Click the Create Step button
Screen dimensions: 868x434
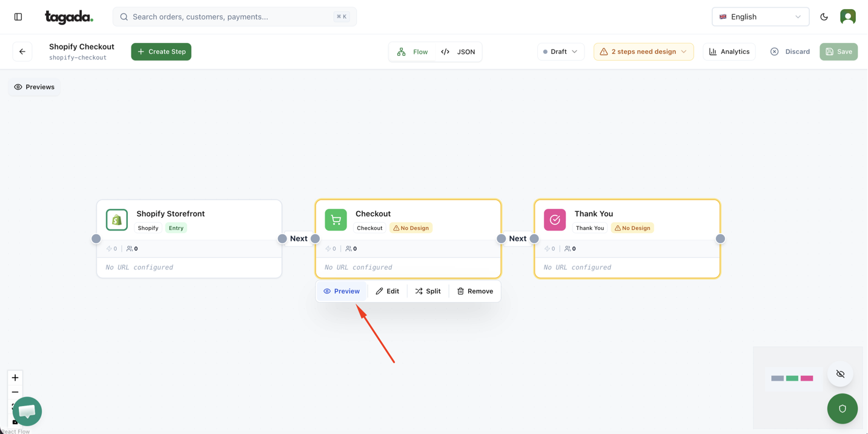click(161, 51)
